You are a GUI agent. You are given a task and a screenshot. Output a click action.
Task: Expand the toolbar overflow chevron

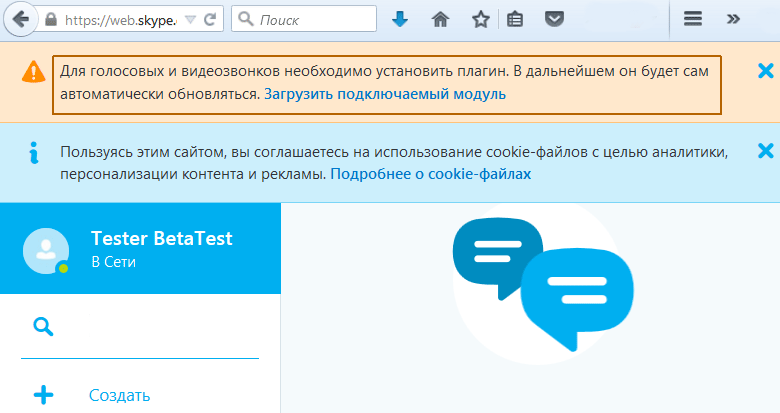click(733, 20)
